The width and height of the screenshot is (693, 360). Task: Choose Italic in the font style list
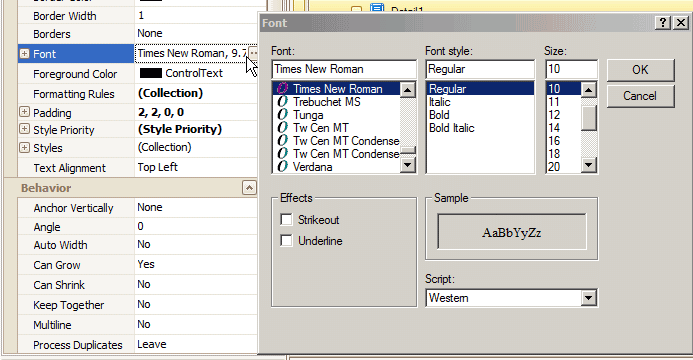point(440,102)
